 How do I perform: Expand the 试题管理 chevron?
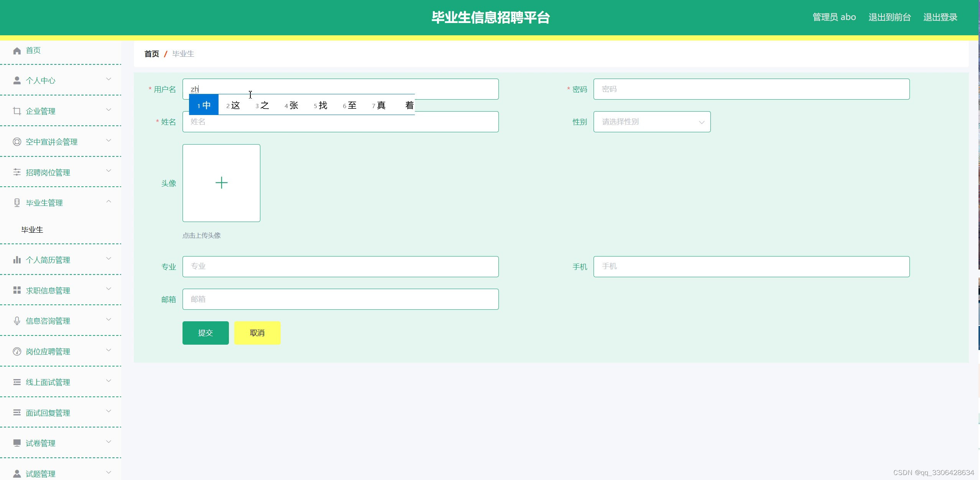[109, 472]
